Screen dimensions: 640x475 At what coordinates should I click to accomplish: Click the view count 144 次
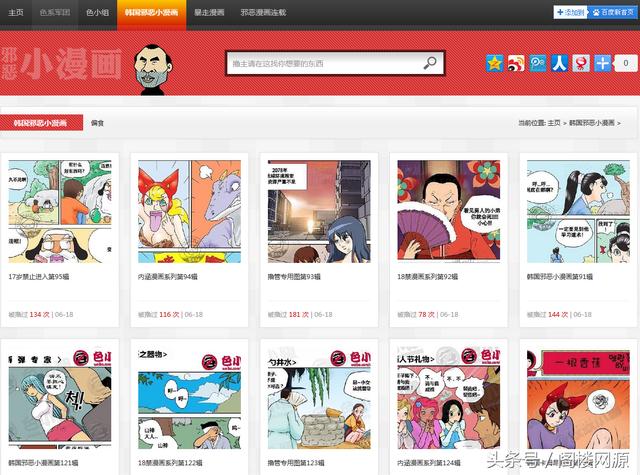pos(558,315)
